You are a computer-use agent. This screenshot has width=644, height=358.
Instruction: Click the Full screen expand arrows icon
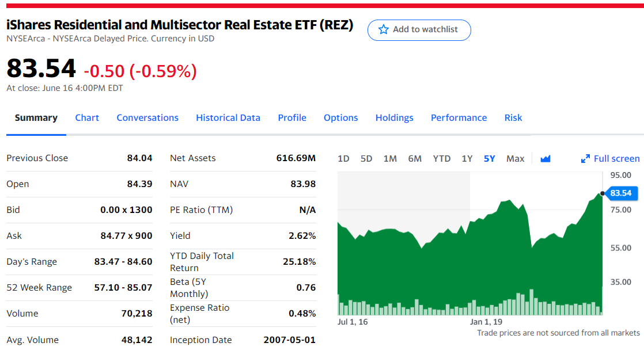[x=586, y=158]
